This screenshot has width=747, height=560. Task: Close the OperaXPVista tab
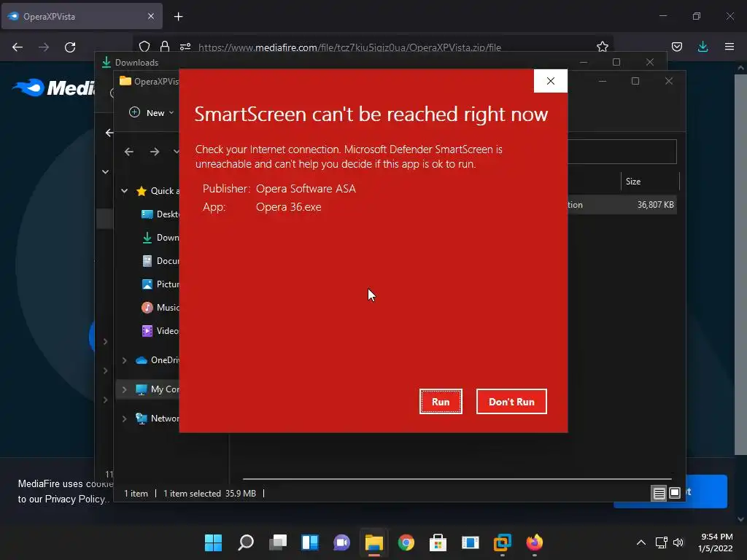150,16
